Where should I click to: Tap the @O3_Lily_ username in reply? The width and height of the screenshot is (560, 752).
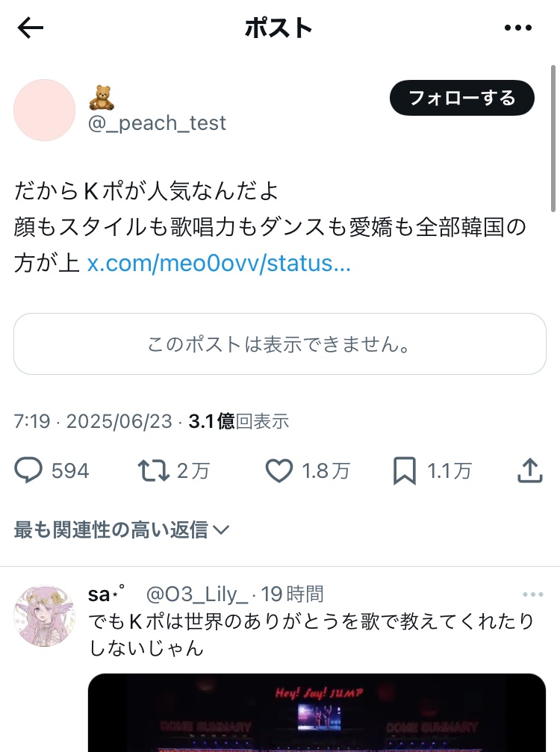[196, 594]
